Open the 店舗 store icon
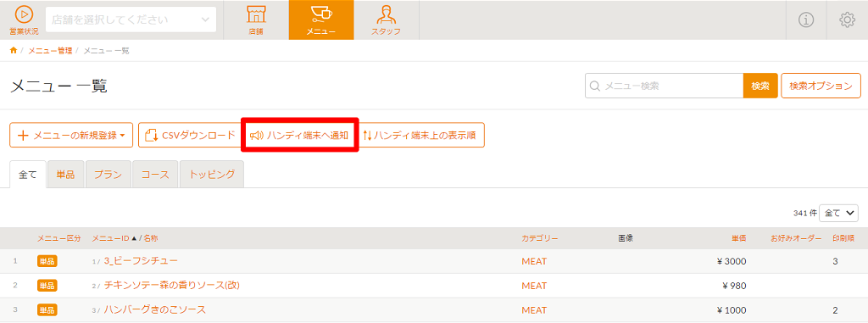This screenshot has height=323, width=868. click(x=256, y=16)
